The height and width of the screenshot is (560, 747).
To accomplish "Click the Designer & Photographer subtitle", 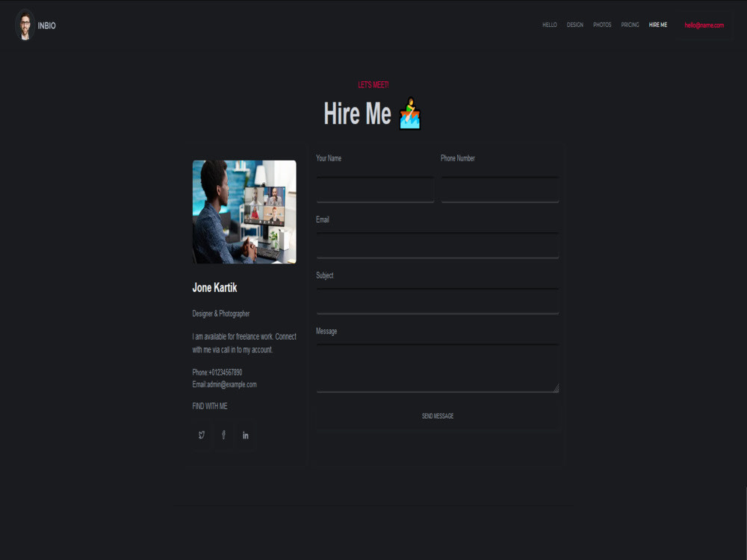I will pyautogui.click(x=221, y=314).
